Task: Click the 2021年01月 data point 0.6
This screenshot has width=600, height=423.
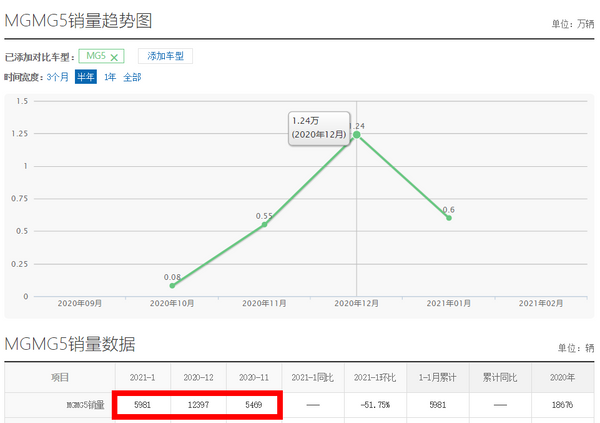Action: [x=449, y=218]
